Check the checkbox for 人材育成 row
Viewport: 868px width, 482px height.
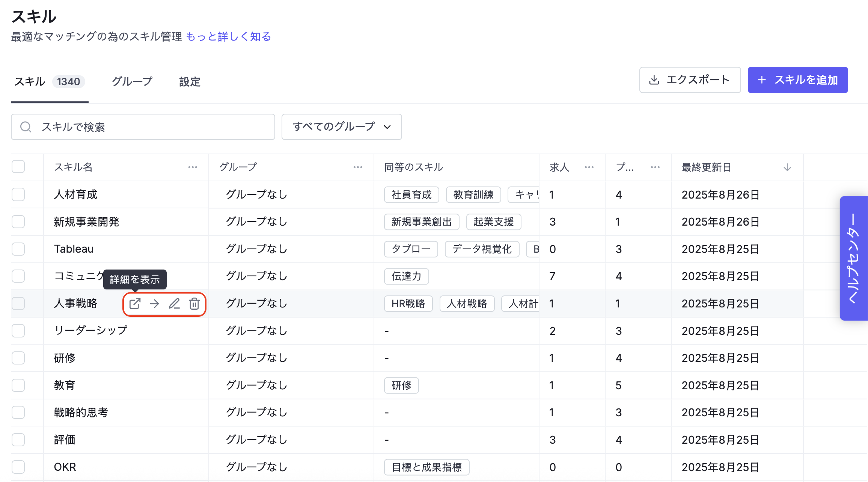click(x=18, y=194)
